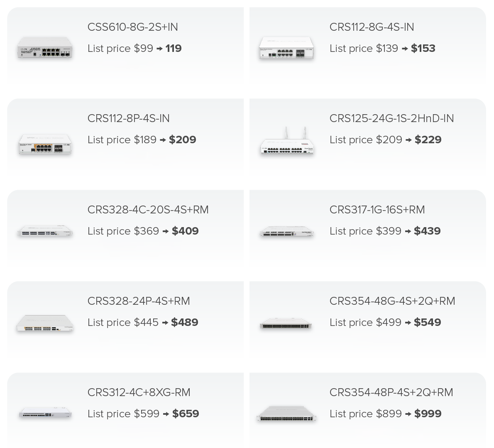The height and width of the screenshot is (448, 494).
Task: Click the CRS112-8G-4S-IN switch image
Action: (286, 49)
